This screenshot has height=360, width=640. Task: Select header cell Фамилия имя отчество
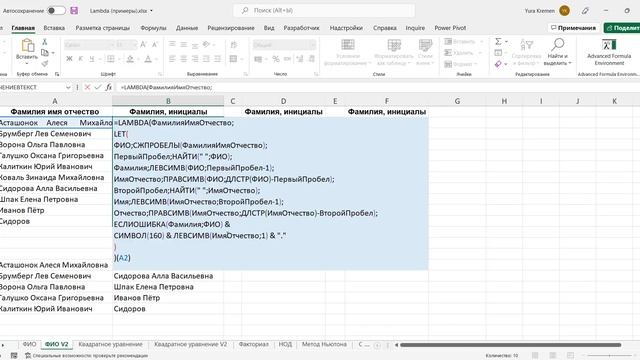(55, 111)
